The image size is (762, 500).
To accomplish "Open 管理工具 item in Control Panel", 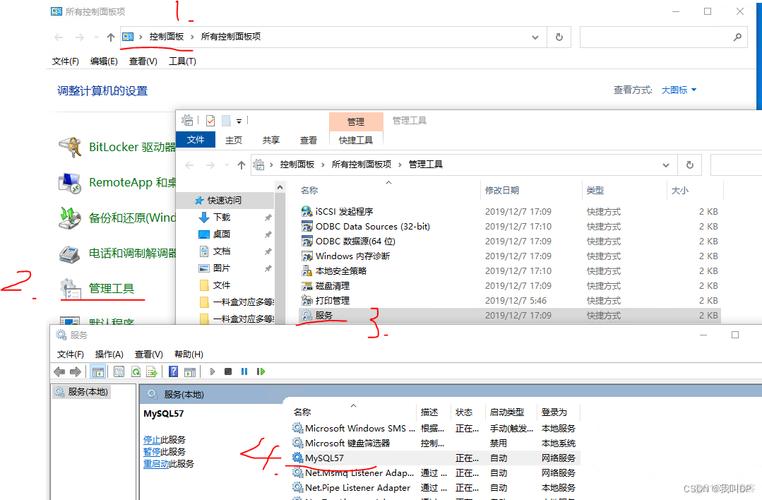I will (97, 288).
